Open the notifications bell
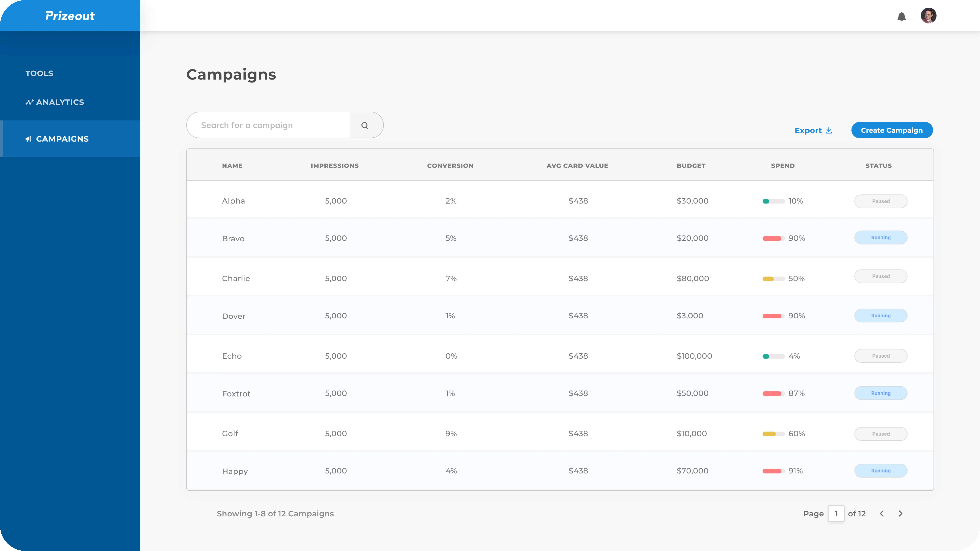Viewport: 980px width, 551px height. tap(901, 16)
